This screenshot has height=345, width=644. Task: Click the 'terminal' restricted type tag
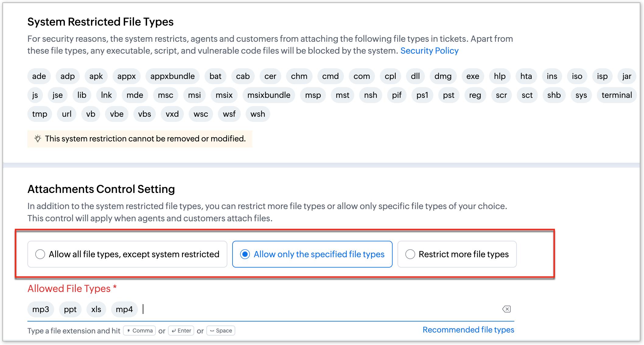tap(617, 95)
